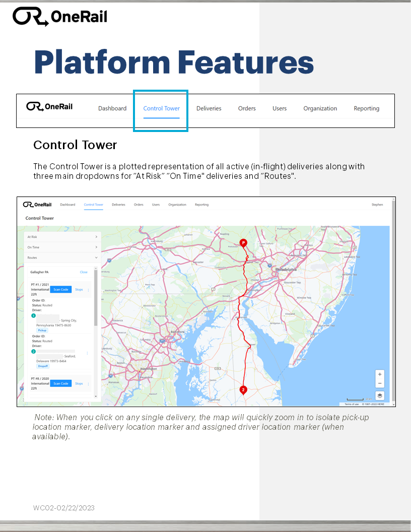
Task: Click the small OneRail logo in the app screenshot
Action: click(37, 205)
